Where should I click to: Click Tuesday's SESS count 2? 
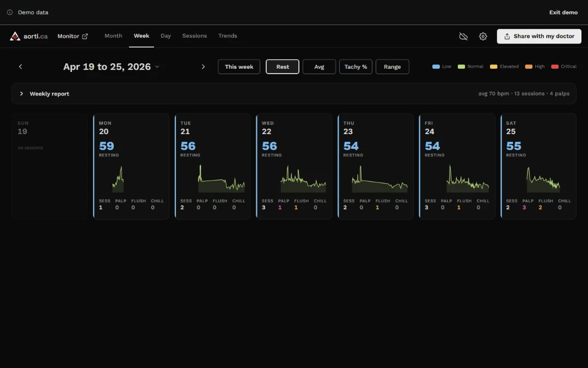pos(182,207)
